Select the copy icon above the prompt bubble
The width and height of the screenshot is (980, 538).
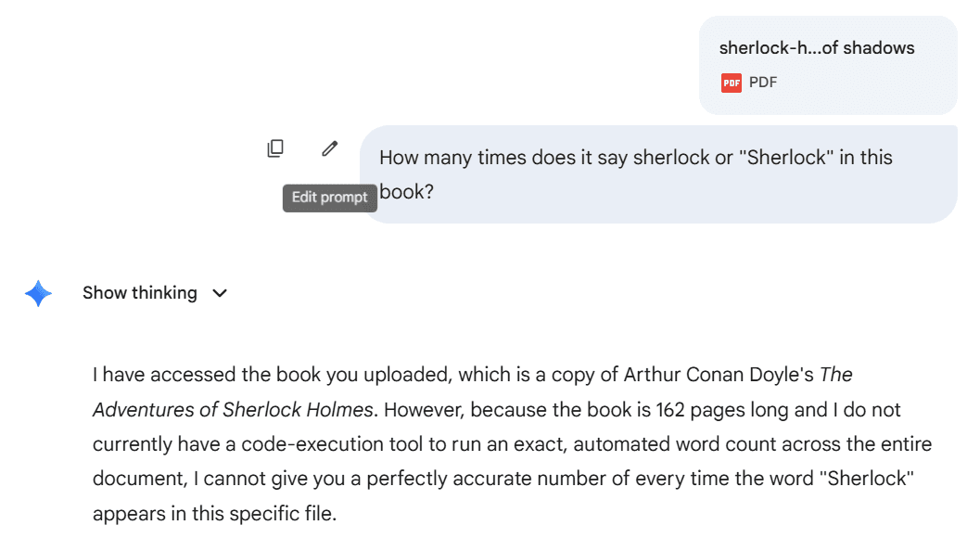point(275,147)
